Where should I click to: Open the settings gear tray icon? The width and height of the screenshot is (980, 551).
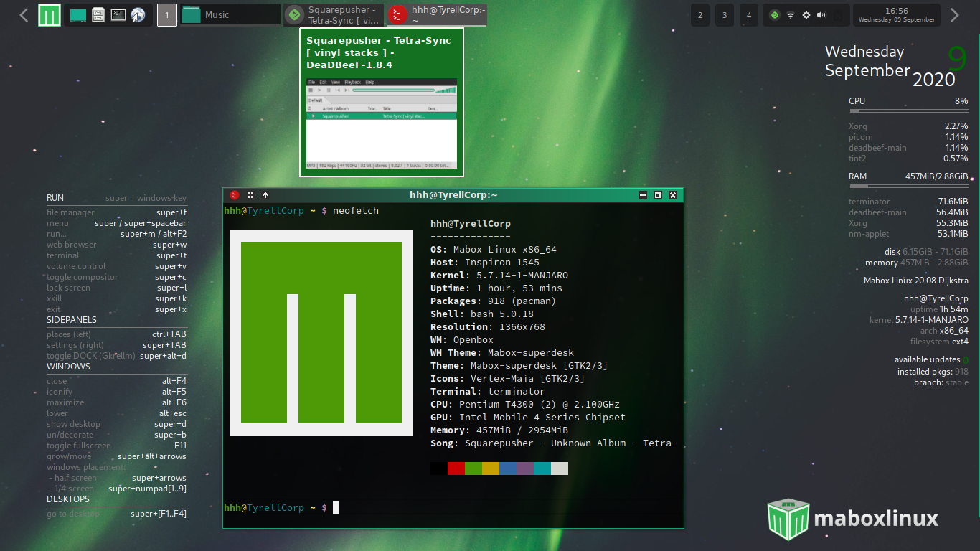(x=806, y=14)
